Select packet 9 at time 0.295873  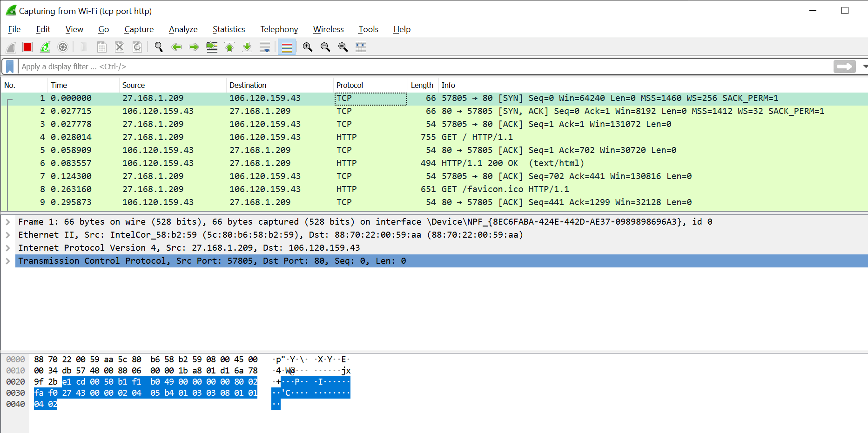click(x=434, y=202)
